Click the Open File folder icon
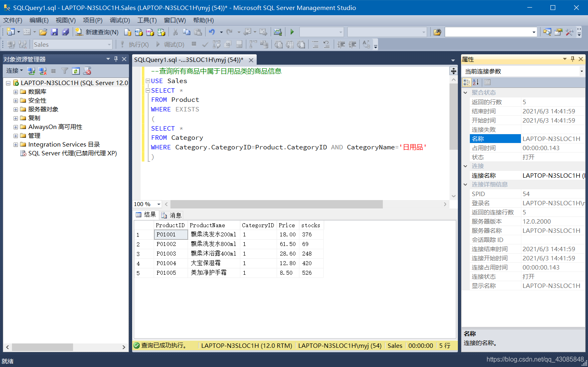Screen dimensions: 588x367 pyautogui.click(x=43, y=32)
